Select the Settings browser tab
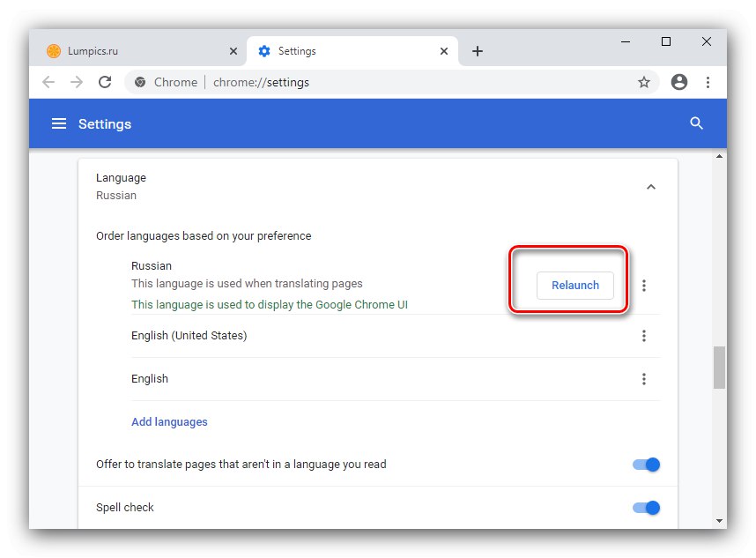The width and height of the screenshot is (756, 558). click(x=352, y=51)
